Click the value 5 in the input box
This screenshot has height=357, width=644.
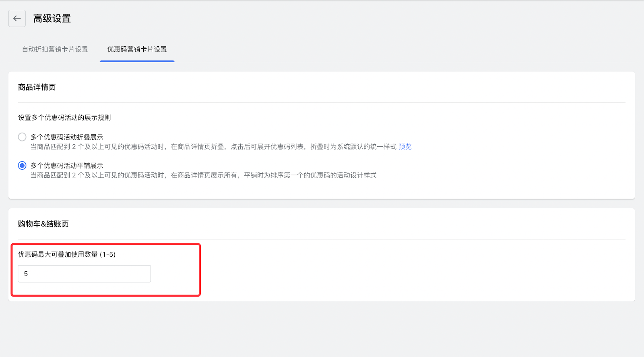(26, 274)
